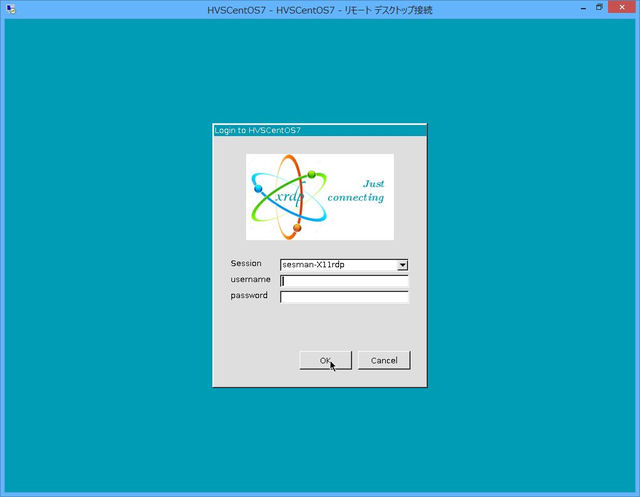Click the Cancel button in login dialog
640x497 pixels.
pos(384,360)
